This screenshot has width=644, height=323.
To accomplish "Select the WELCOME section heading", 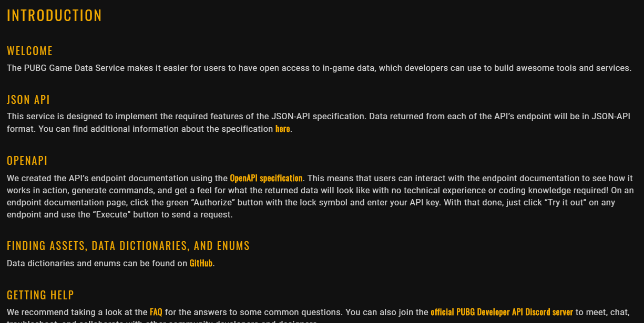I will 30,50.
